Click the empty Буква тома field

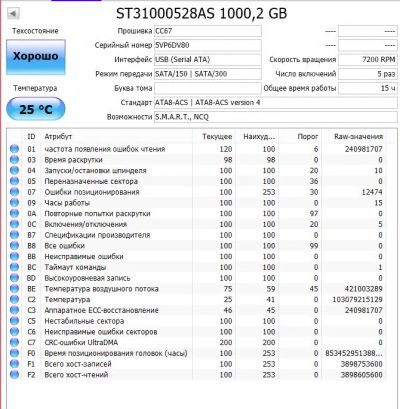(x=208, y=88)
